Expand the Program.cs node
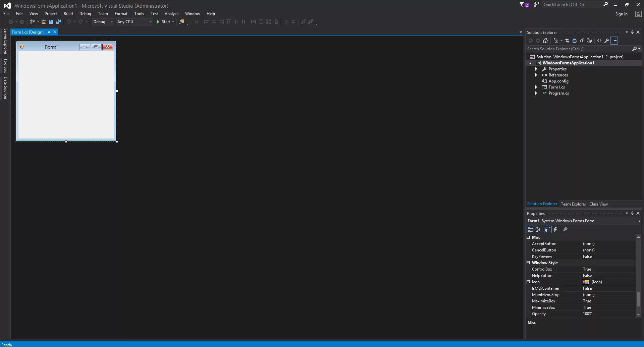 click(536, 93)
